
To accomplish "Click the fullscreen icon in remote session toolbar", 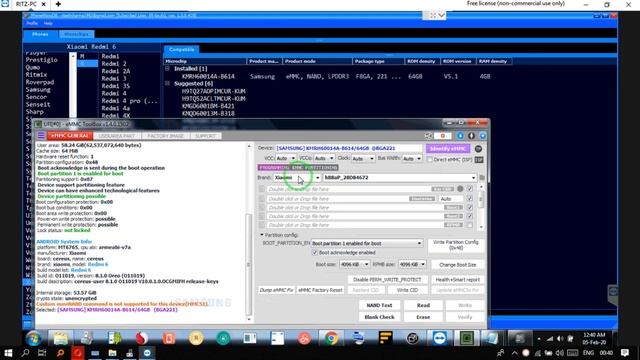I will (433, 16).
